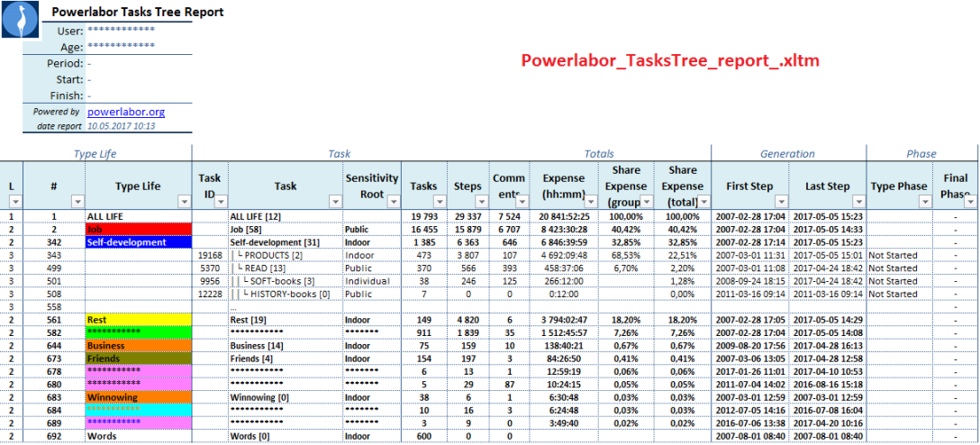
Task: Select the blue Self-development cell
Action: (x=138, y=242)
